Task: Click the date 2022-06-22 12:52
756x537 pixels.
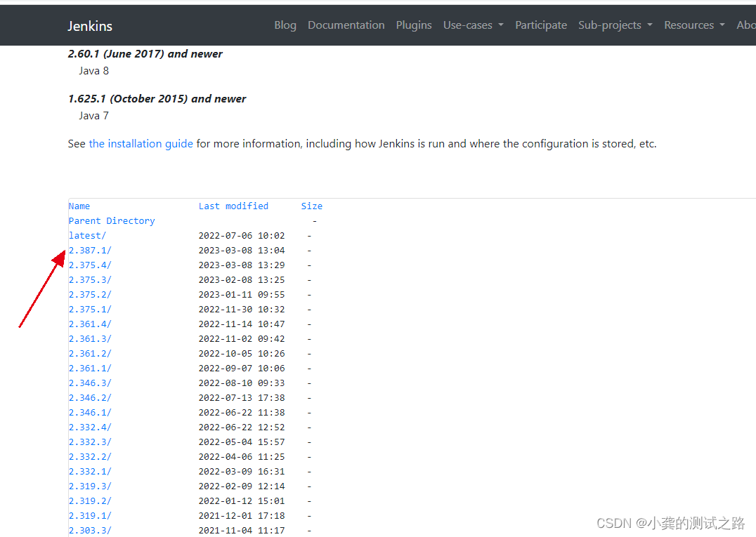Action: click(x=242, y=427)
